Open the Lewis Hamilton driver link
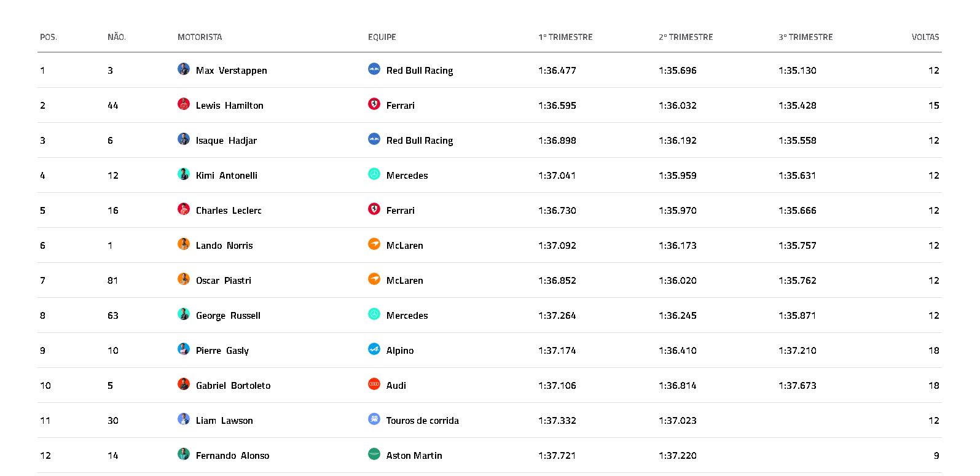This screenshot has width=980, height=476. 230,106
